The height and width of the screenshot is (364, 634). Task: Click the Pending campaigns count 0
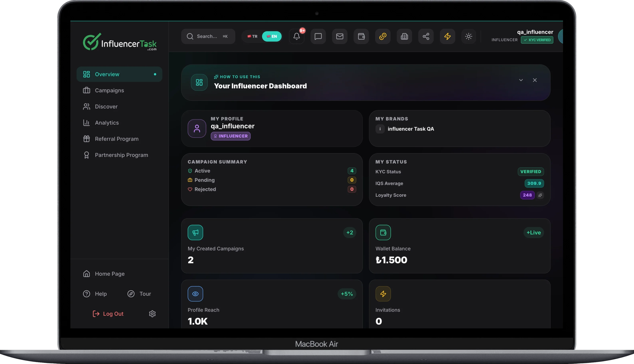pos(352,180)
